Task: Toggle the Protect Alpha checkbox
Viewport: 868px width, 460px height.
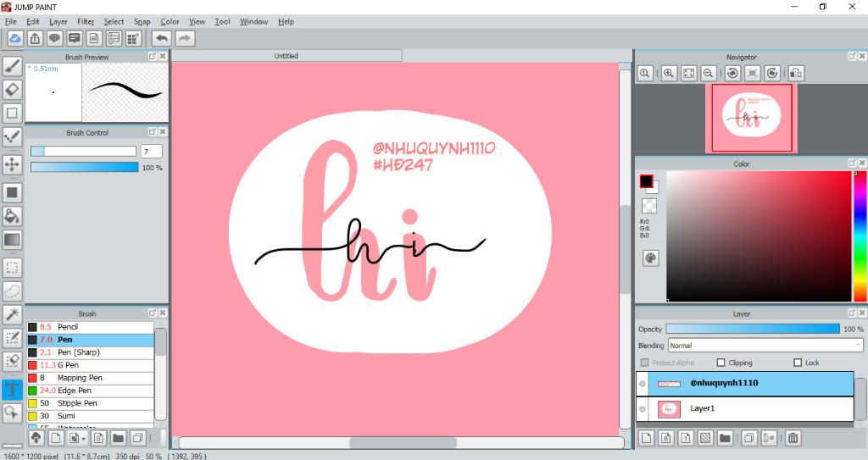Action: coord(644,363)
